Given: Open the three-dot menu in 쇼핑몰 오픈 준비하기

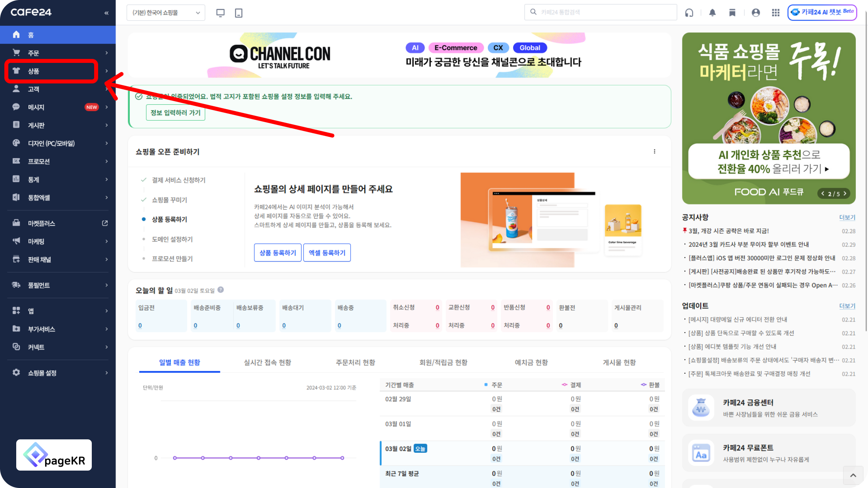Looking at the screenshot, I should (x=654, y=151).
